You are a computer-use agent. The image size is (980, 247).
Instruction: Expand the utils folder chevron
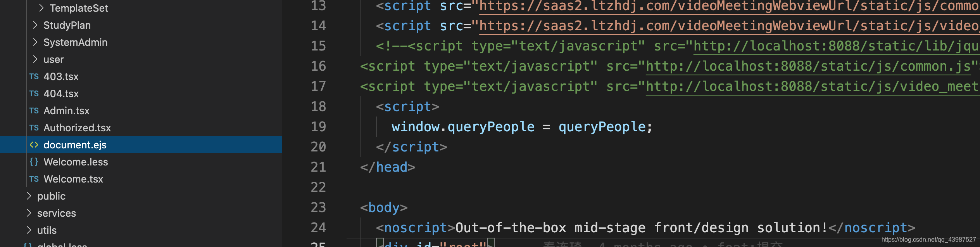pos(29,230)
